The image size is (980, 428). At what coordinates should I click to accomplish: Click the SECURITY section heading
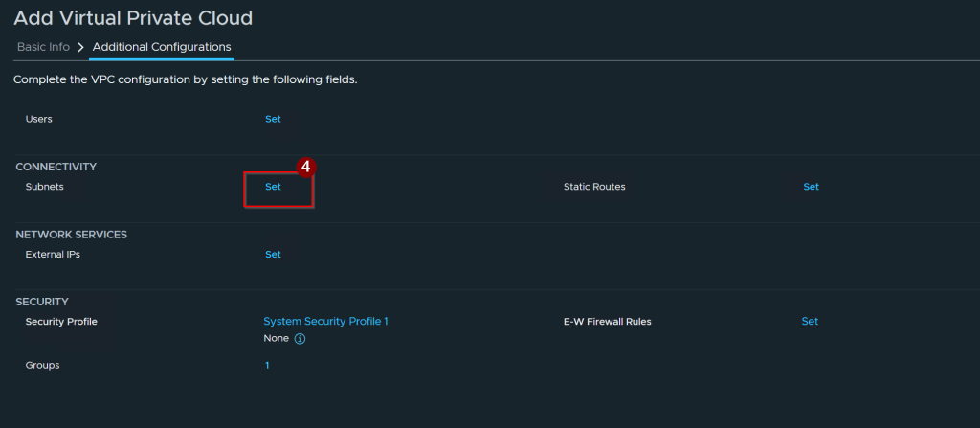pos(42,302)
